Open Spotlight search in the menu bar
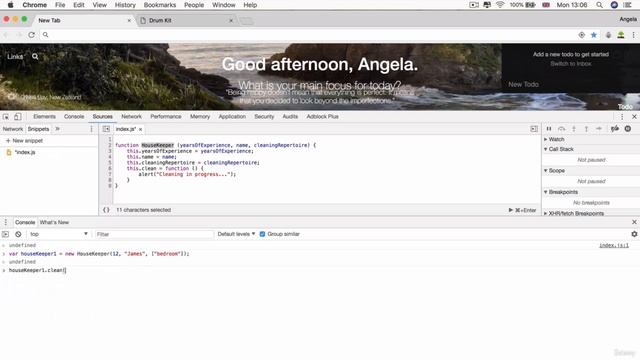Image resolution: width=640 pixels, height=360 pixels. [599, 5]
